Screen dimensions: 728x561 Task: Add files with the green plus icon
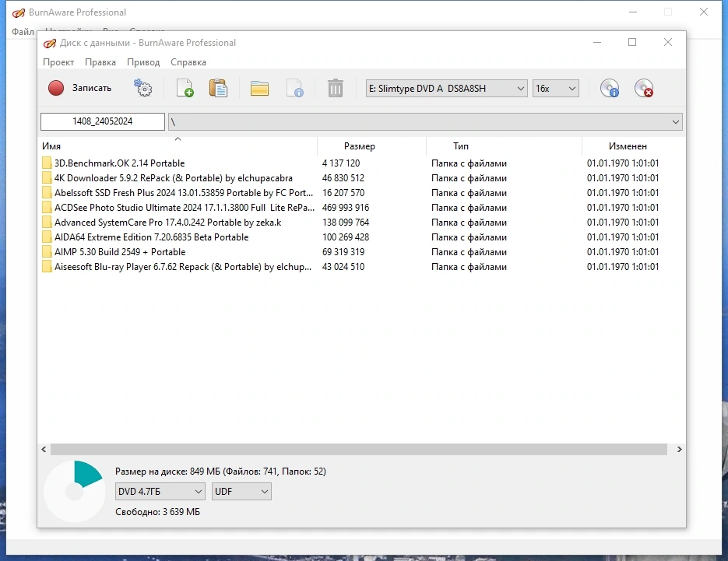pyautogui.click(x=185, y=88)
